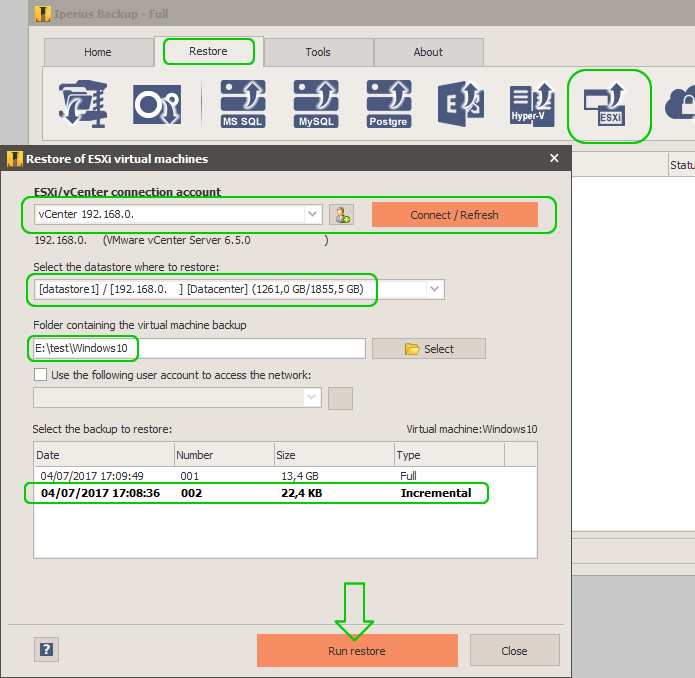
Task: Open the MS SQL restore icon
Action: coord(243,104)
